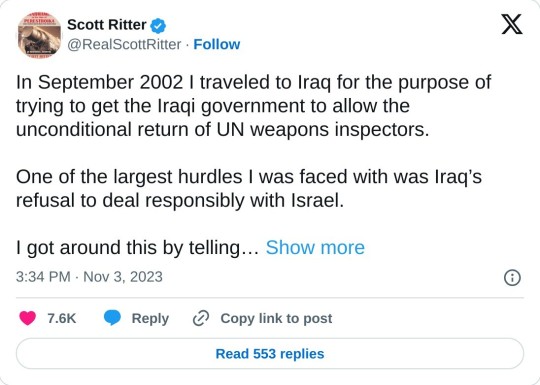
Task: Click the truncated 'I got around this' text
Action: tap(137, 248)
